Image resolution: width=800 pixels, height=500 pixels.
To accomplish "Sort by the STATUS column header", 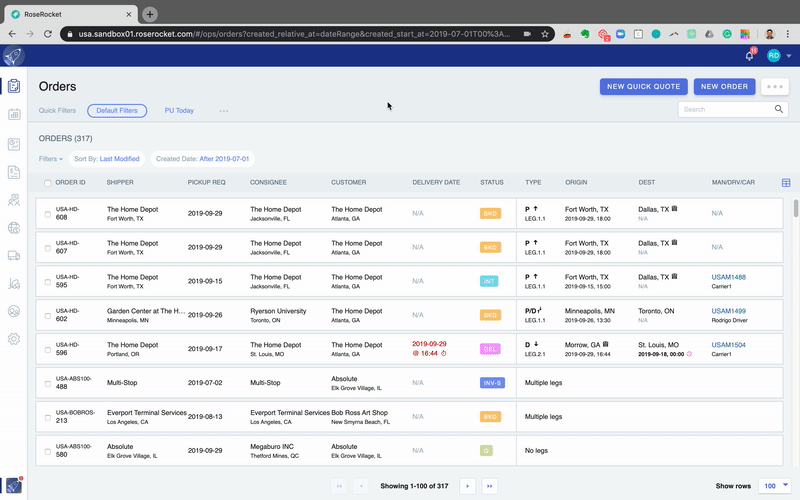I will (x=491, y=182).
